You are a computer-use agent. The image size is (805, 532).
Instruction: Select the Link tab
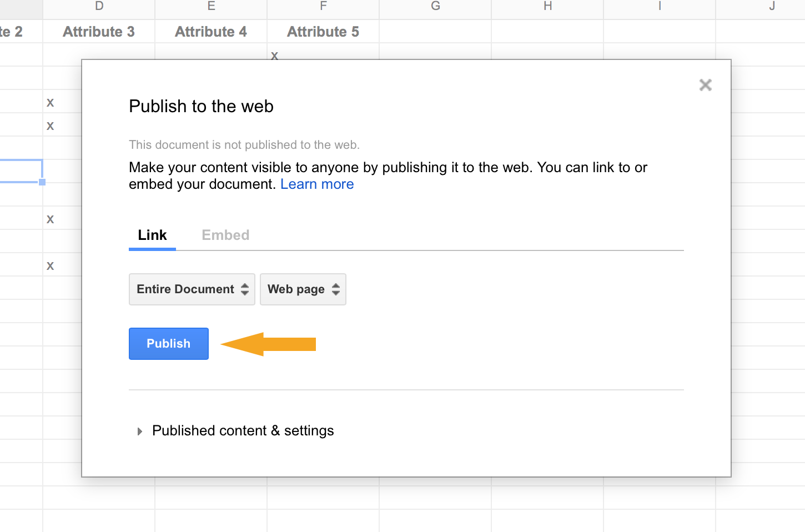tap(152, 235)
